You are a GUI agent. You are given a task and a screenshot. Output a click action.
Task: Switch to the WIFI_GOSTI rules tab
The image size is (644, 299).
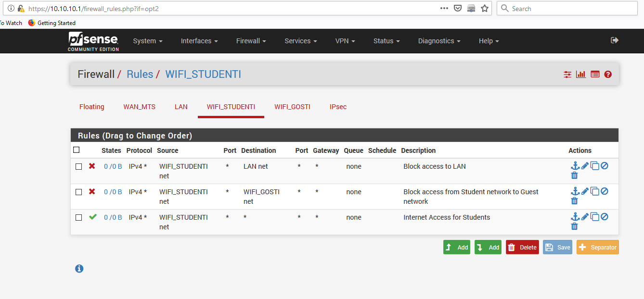point(292,107)
